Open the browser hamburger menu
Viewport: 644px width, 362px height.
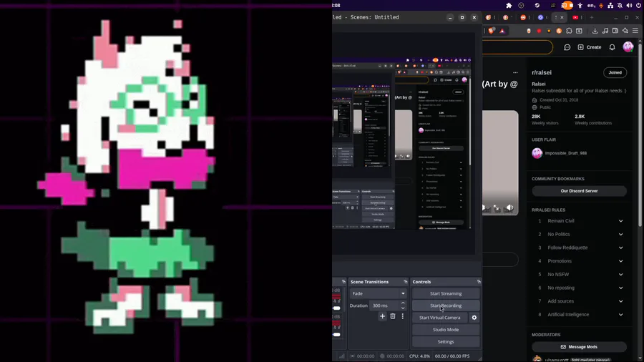coord(635,31)
